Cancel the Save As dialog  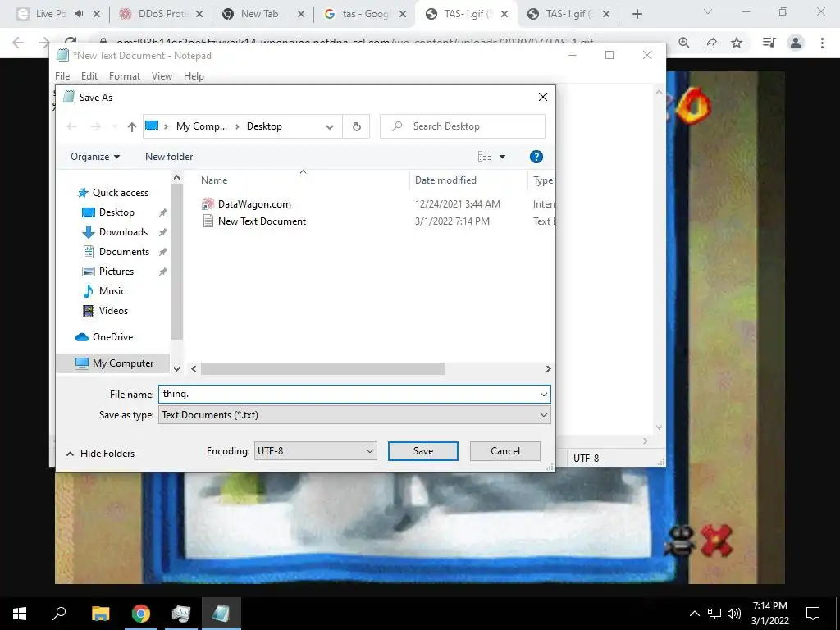tap(504, 451)
